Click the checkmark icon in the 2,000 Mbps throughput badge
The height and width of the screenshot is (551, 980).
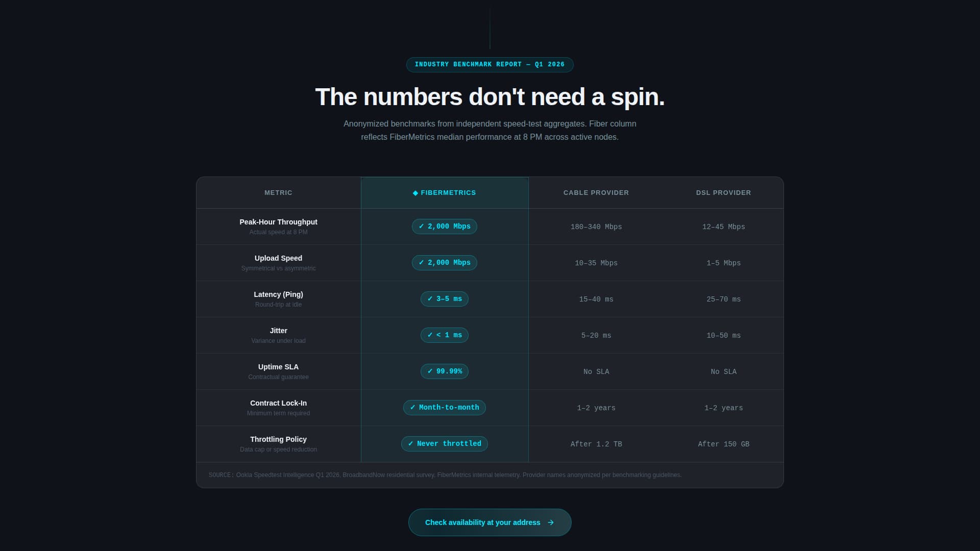tap(421, 227)
